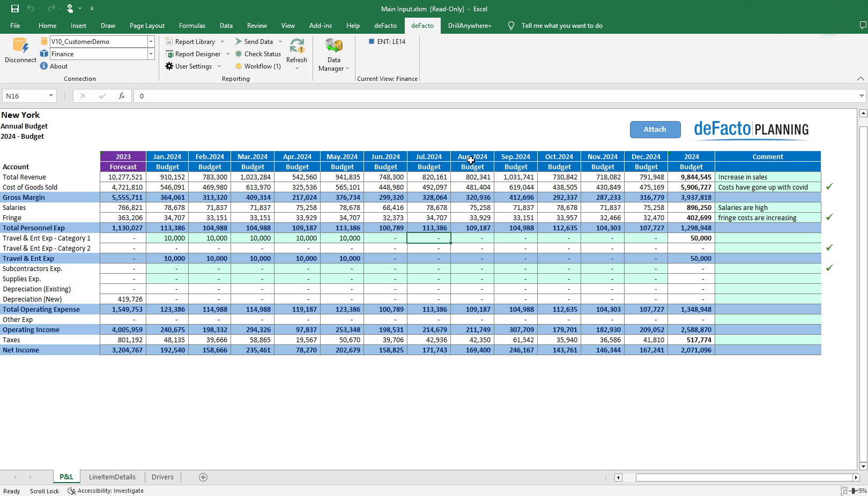This screenshot has height=496, width=868.
Task: Expand the Finance view dropdown
Action: coord(151,54)
